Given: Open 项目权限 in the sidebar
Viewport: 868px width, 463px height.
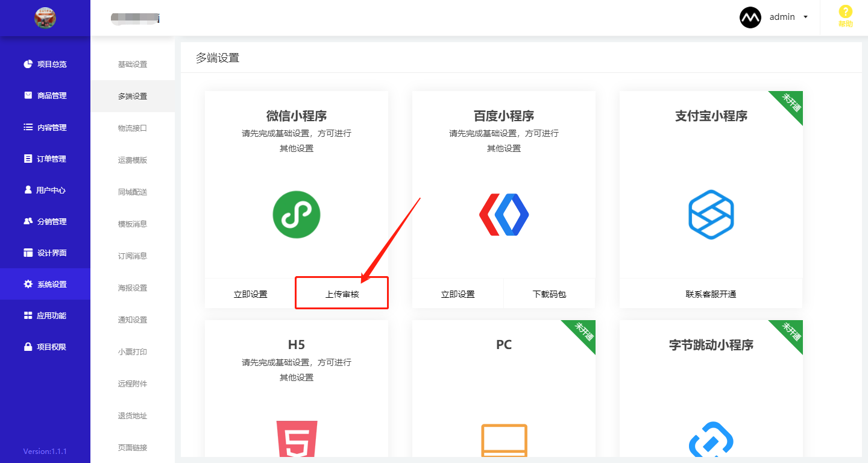Looking at the screenshot, I should (45, 347).
